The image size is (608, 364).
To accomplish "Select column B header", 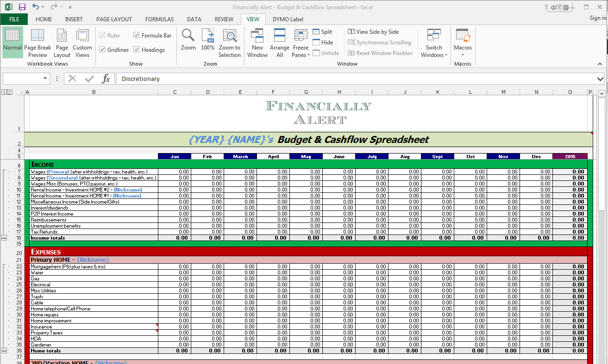I will 94,92.
